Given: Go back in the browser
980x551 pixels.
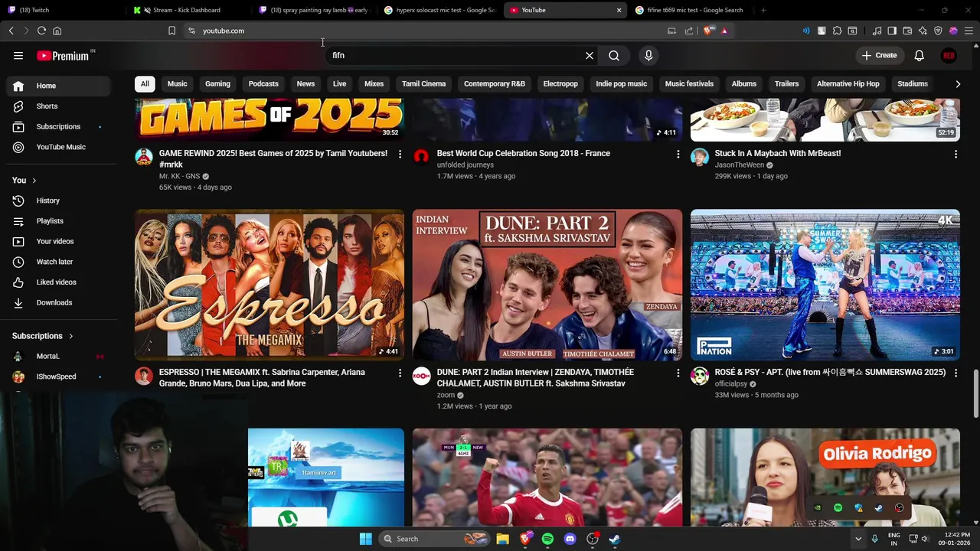Looking at the screenshot, I should point(11,31).
